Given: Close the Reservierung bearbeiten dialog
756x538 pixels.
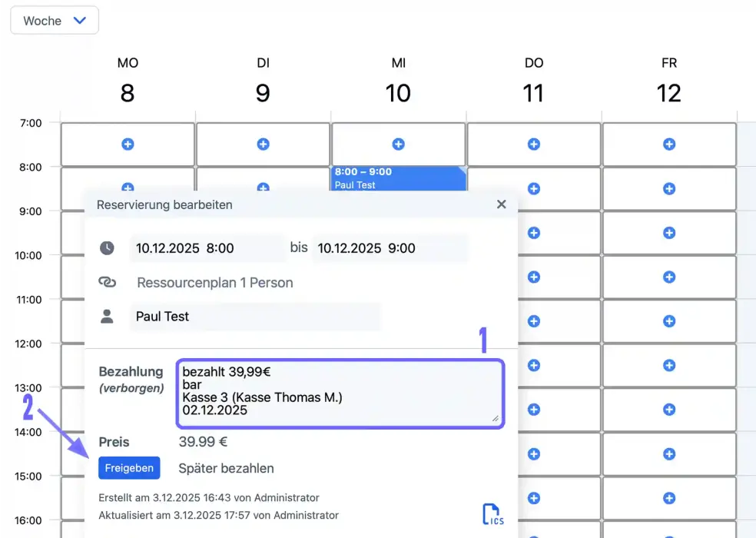Looking at the screenshot, I should tap(501, 204).
